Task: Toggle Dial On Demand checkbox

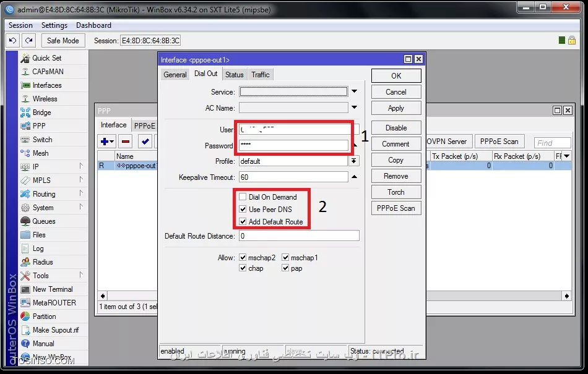Action: tap(243, 197)
